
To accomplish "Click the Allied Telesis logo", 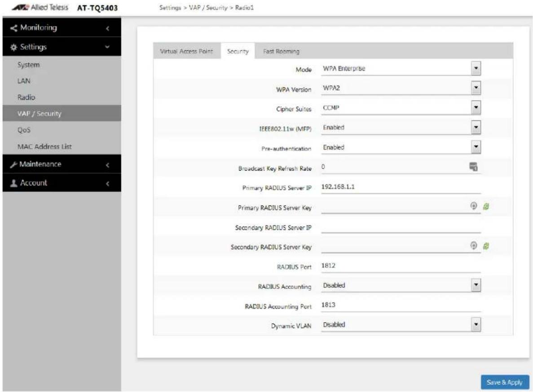I will click(40, 7).
